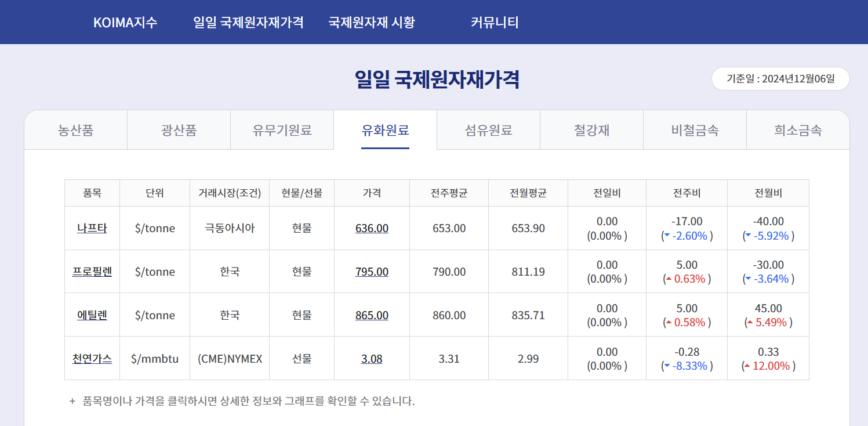Open the 프로필렌 item details
The width and height of the screenshot is (868, 426).
point(92,272)
